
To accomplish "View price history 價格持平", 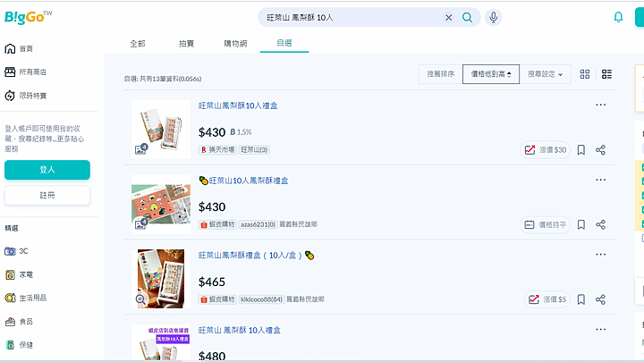I will 545,224.
